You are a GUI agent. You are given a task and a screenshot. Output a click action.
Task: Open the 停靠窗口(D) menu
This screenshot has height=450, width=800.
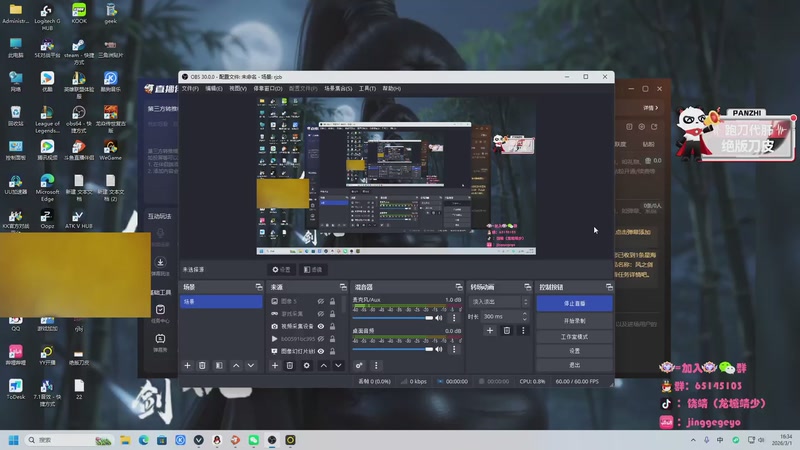pos(268,89)
